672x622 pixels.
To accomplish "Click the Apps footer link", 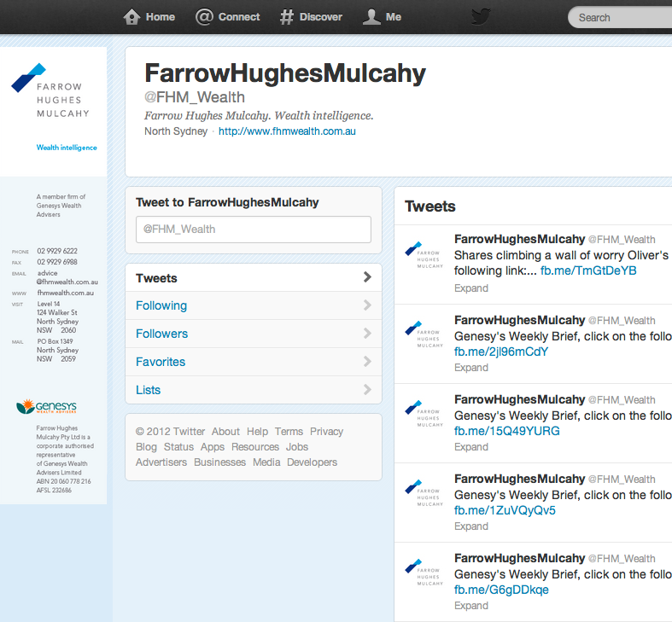I will (212, 447).
